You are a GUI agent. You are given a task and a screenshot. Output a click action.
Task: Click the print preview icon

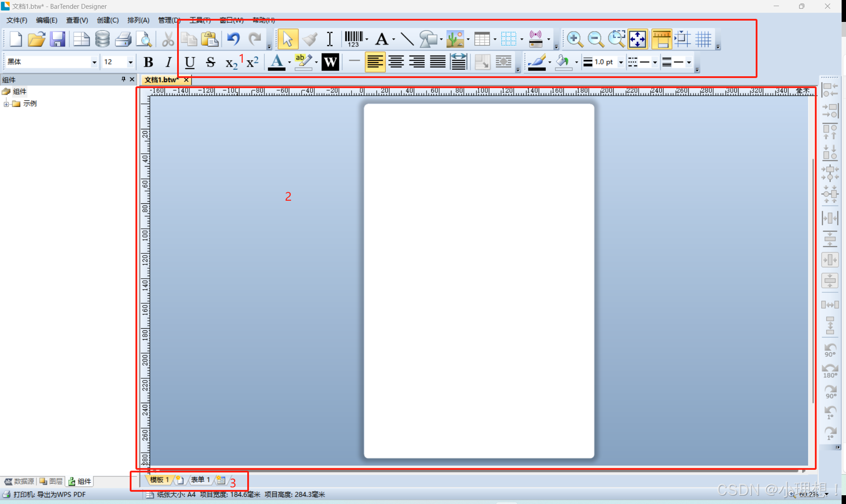point(144,39)
